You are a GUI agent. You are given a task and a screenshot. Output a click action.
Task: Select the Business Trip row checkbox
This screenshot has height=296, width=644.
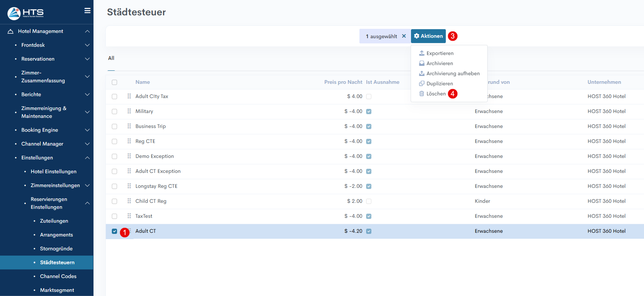tap(114, 126)
